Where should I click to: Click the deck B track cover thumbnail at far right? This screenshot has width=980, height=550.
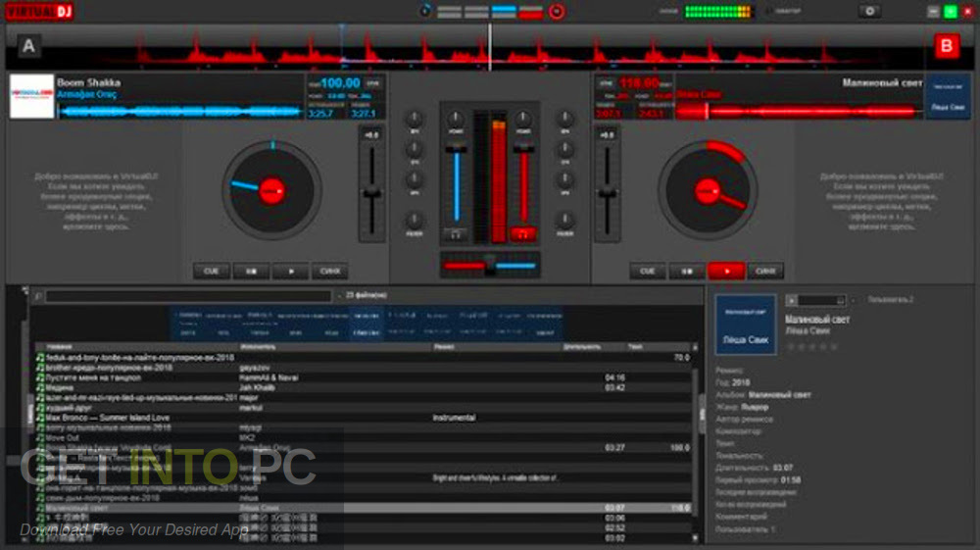click(x=948, y=96)
